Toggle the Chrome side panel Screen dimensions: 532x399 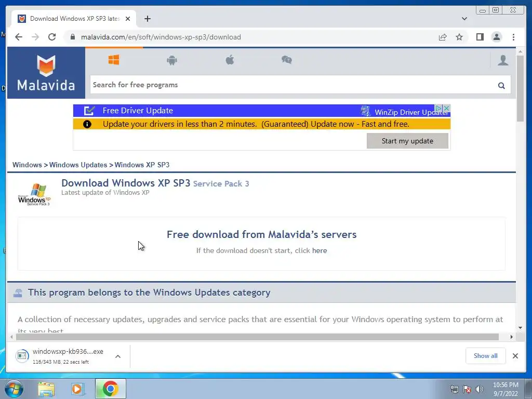[480, 37]
